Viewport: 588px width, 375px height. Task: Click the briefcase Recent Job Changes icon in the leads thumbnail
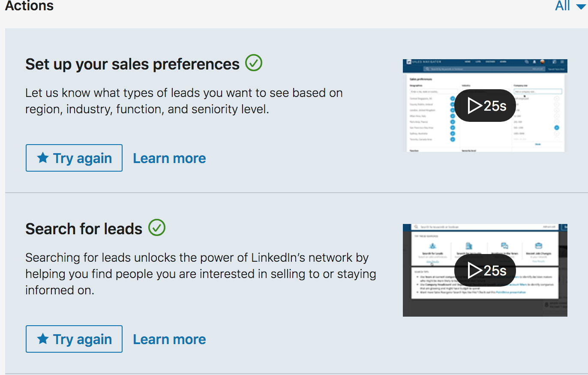[539, 246]
